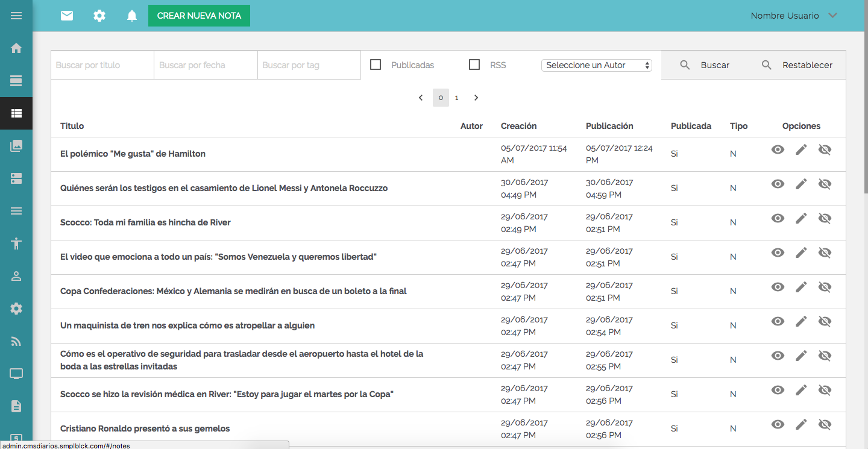
Task: Go to previous page arrow in pagination
Action: click(x=421, y=98)
